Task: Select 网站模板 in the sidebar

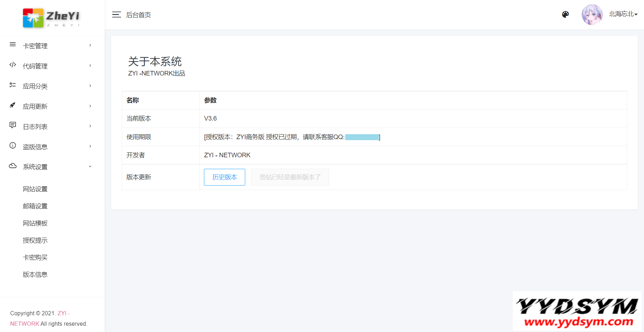Action: click(35, 223)
